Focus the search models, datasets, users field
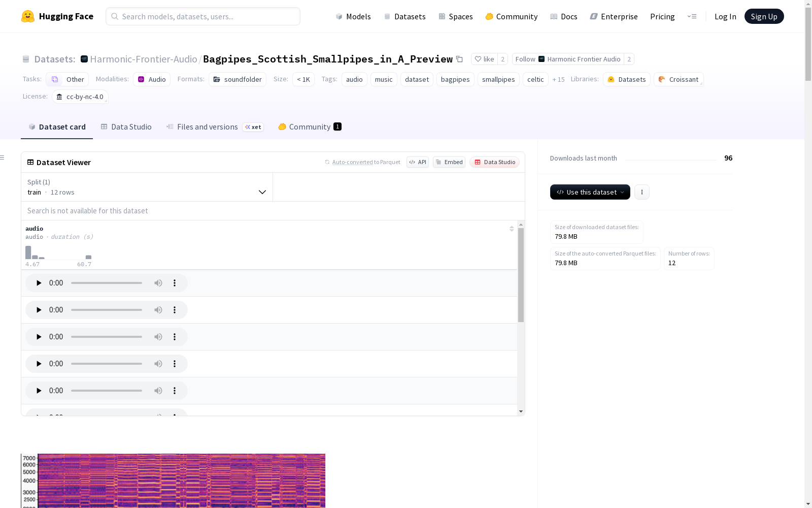The width and height of the screenshot is (812, 508). point(203,16)
